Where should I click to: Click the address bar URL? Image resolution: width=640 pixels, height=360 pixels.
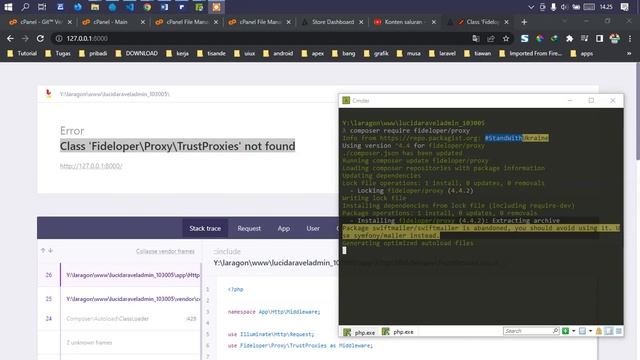click(x=87, y=38)
